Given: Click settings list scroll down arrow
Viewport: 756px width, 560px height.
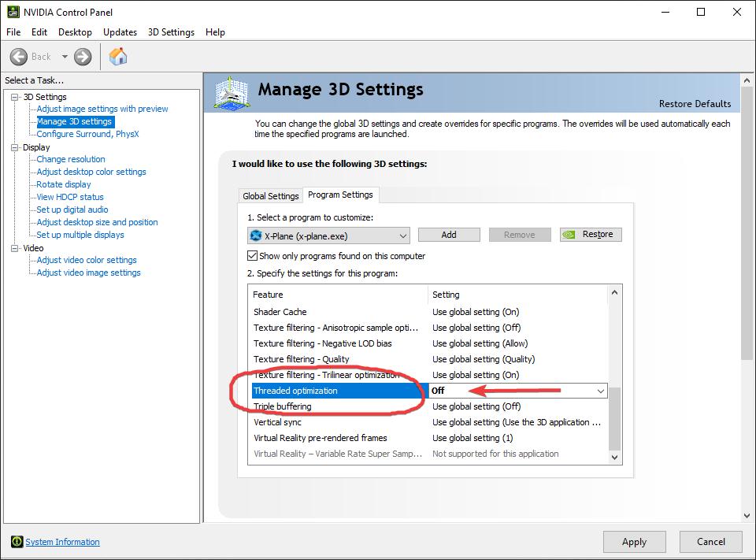Looking at the screenshot, I should click(614, 458).
